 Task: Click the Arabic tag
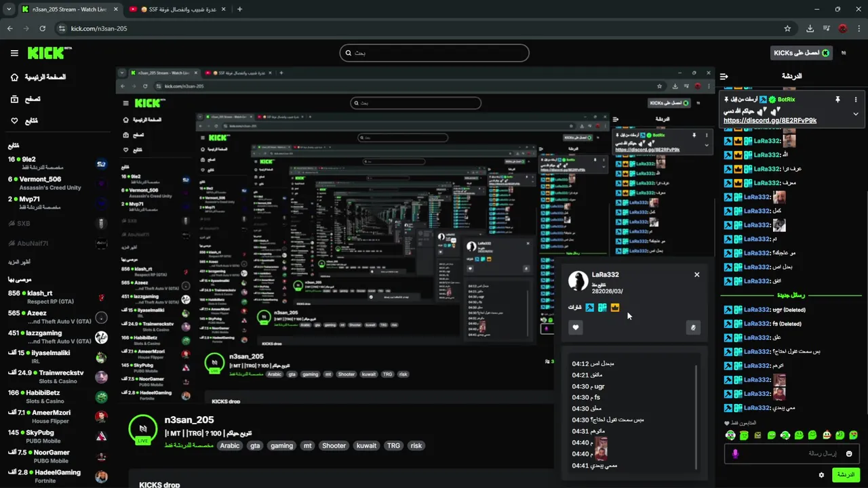click(229, 445)
